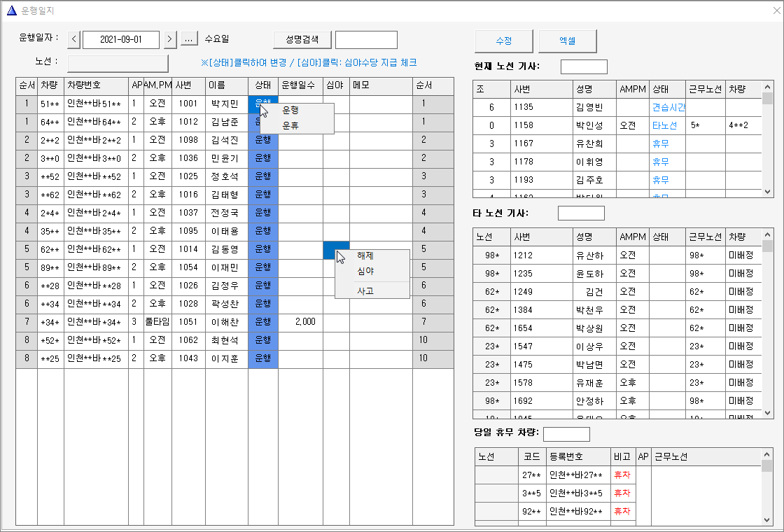Select 심야 in the late-night popup menu
This screenshot has height=532, width=784.
pos(365,271)
